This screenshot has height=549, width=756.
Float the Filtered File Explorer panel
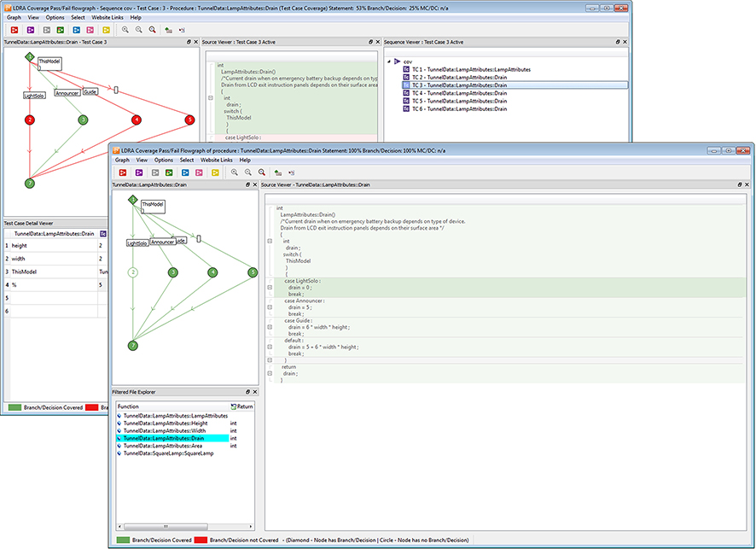[247, 392]
